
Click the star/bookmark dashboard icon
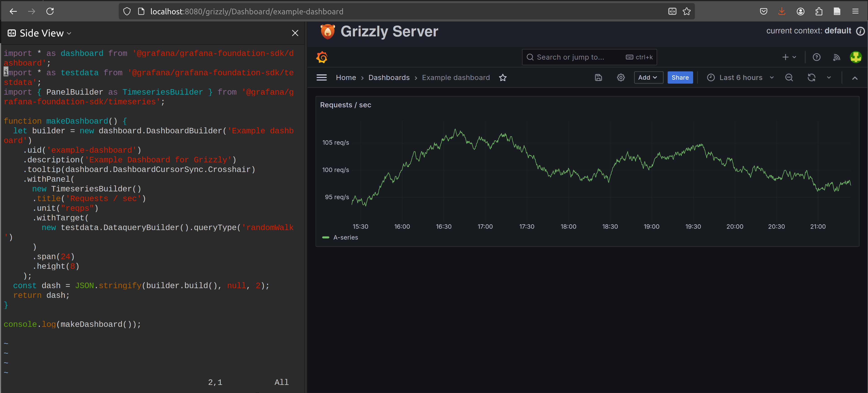[x=503, y=77]
